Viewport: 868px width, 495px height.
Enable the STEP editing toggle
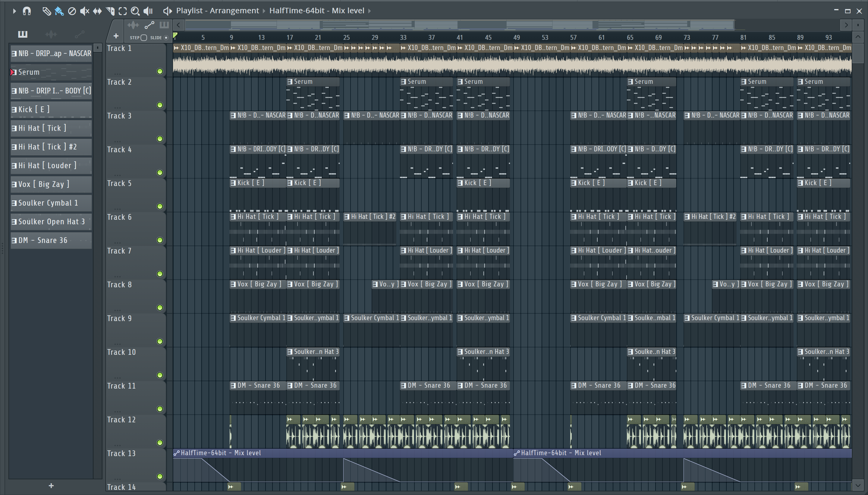pos(144,38)
